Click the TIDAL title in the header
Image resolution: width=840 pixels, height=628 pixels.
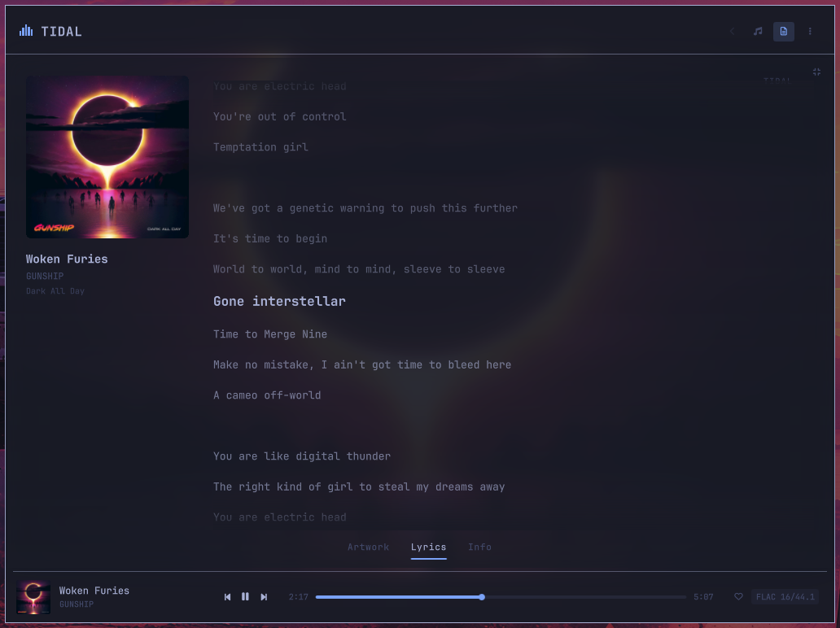coord(62,32)
